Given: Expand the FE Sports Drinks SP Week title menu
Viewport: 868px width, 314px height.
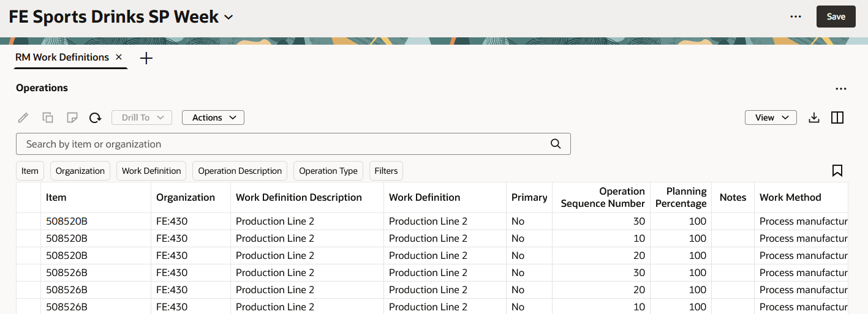Looking at the screenshot, I should coord(229,18).
